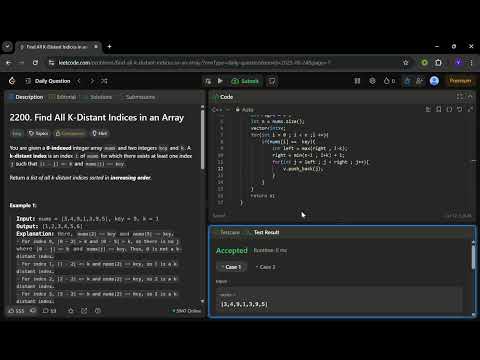
Task: Open the site information icon in address bar
Action: click(x=51, y=62)
